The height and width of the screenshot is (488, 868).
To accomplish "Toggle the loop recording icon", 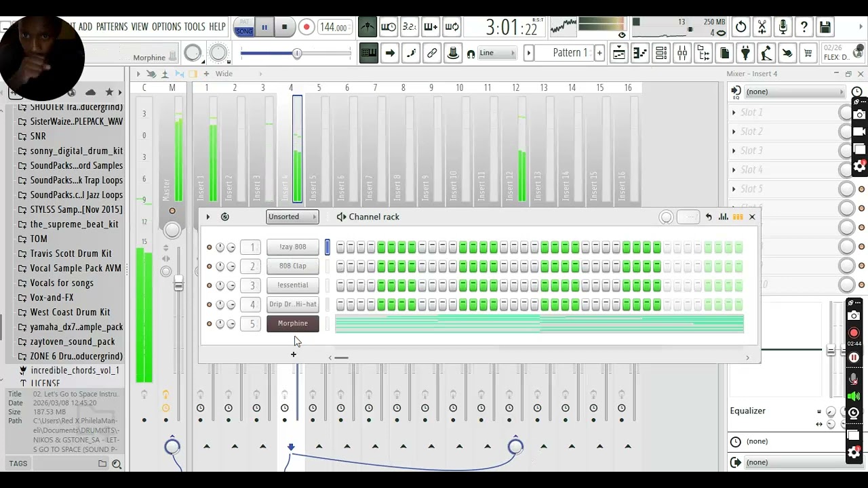I will [x=452, y=27].
